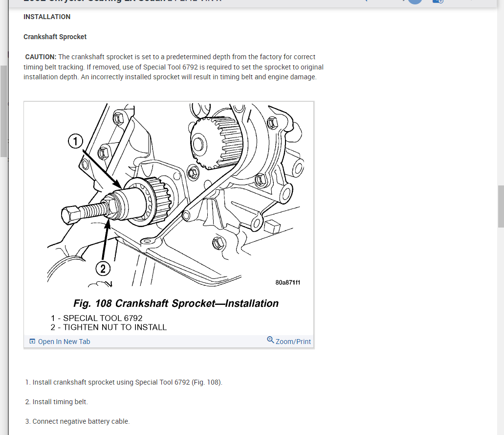504x435 pixels.
Task: Click callout number 1 in the diagram
Action: click(x=76, y=141)
